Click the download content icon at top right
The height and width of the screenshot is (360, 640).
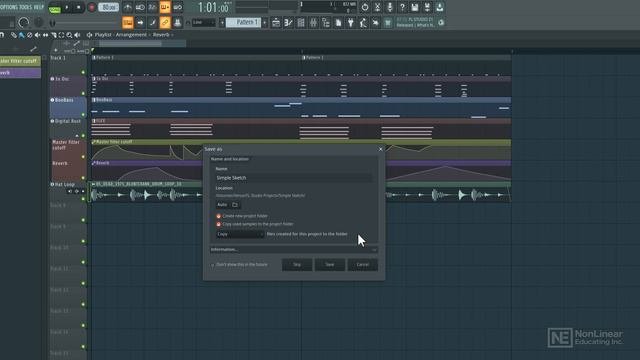[x=440, y=7]
